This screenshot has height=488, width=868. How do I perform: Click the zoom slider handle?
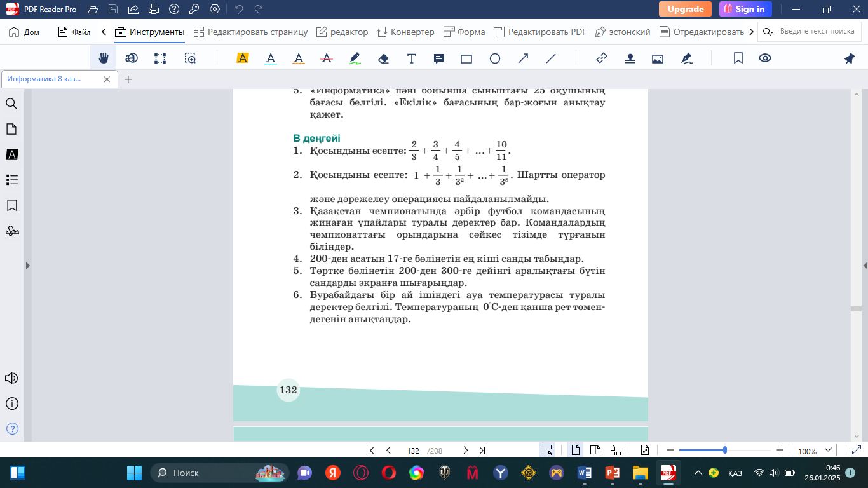(x=725, y=450)
